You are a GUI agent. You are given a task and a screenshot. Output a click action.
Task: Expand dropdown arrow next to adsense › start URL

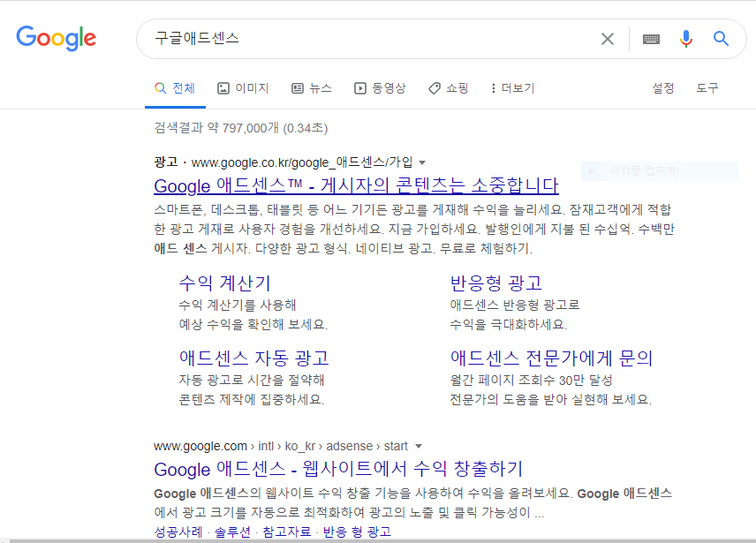[419, 446]
